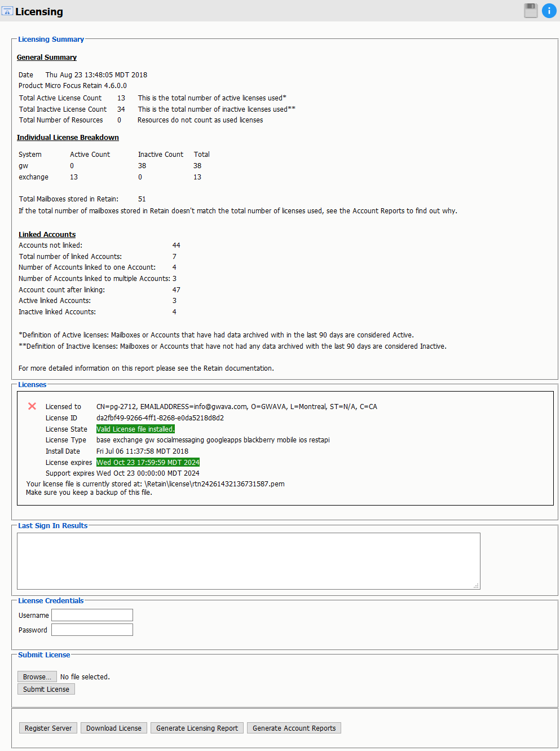
Task: Select the 'Valid License file installed.' status text
Action: pos(135,429)
